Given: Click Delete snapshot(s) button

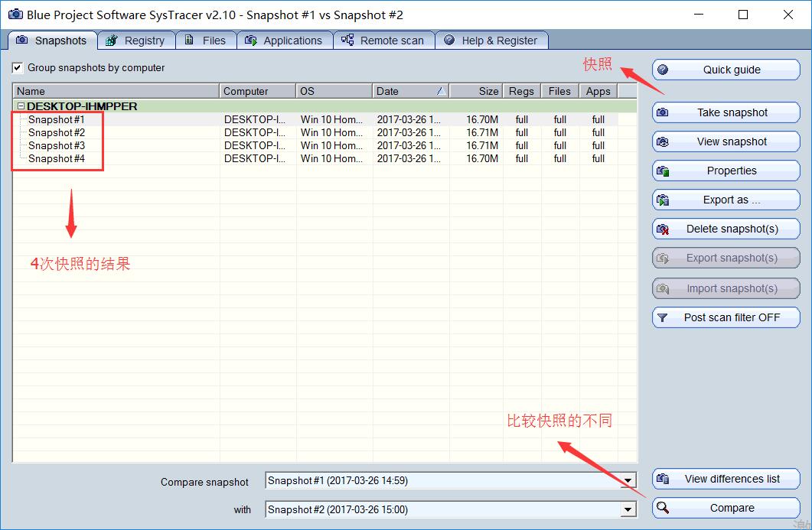Looking at the screenshot, I should 726,229.
